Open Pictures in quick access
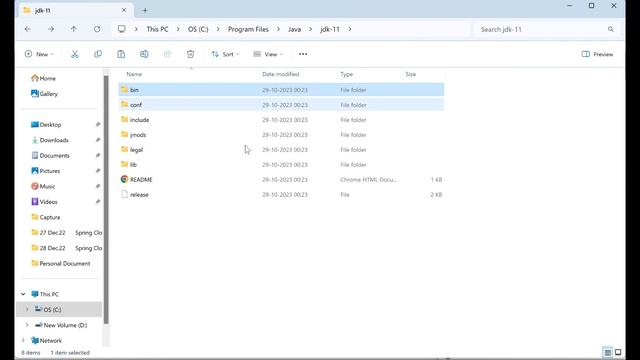Screen dimensions: 640x360 tap(46, 171)
